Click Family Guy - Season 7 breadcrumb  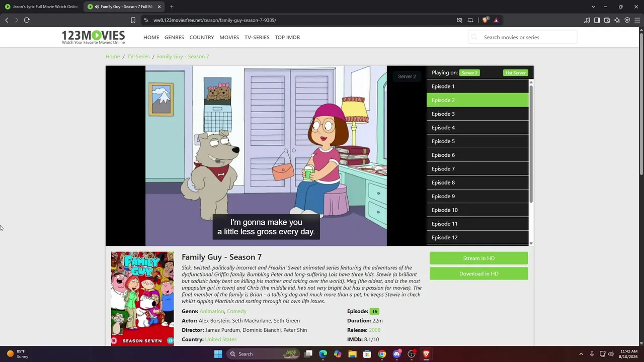tap(183, 56)
